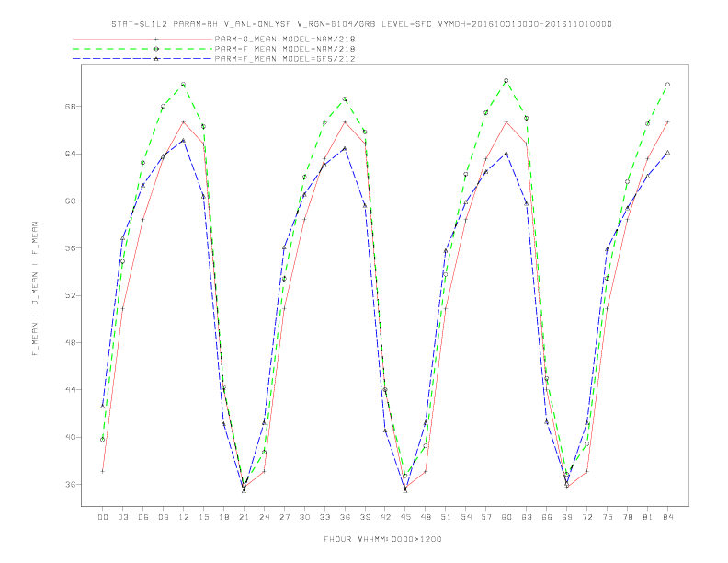728x563 pixels.
Task: Click x-axis hour label 09
Action: pyautogui.click(x=163, y=517)
